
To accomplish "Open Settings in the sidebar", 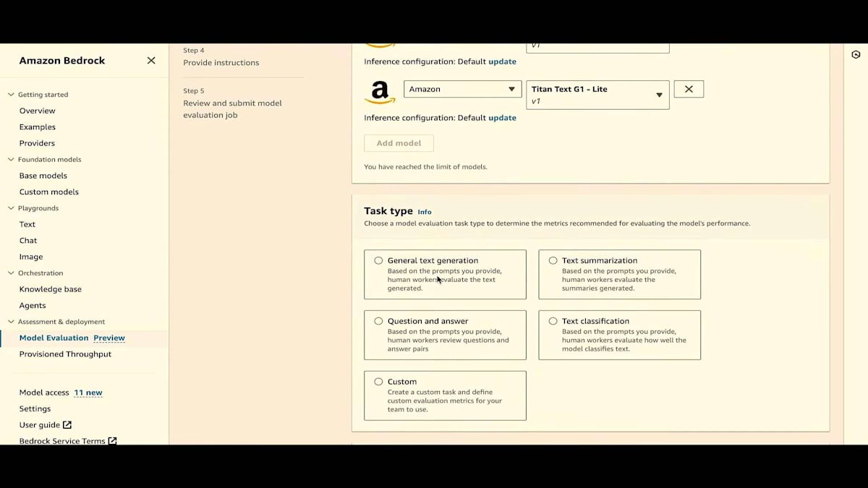I will (x=35, y=408).
